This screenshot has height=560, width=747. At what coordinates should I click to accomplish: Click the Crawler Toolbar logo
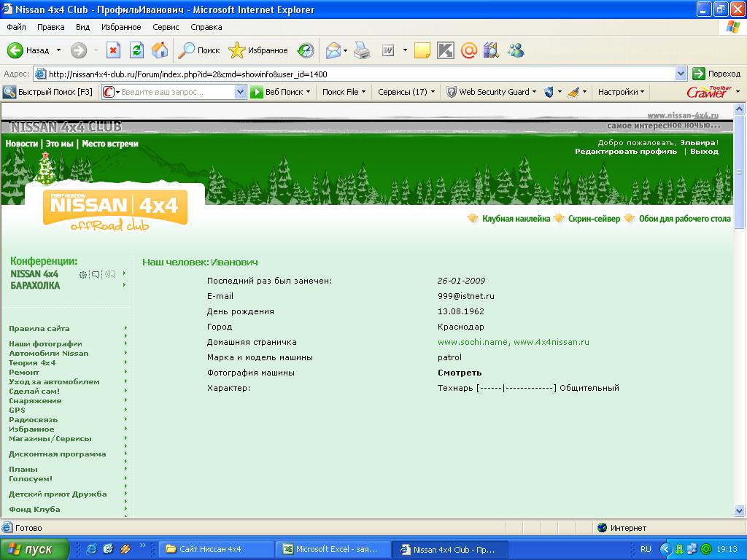[709, 92]
